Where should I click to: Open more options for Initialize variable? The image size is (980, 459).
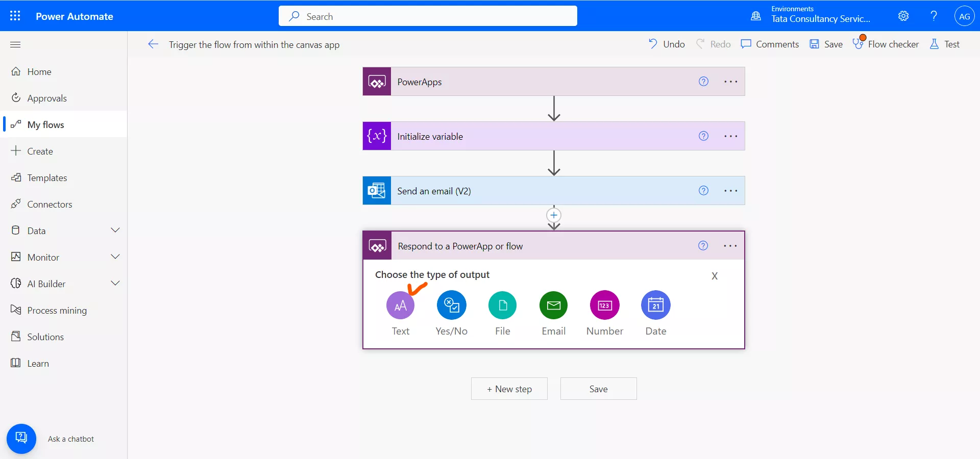(730, 136)
